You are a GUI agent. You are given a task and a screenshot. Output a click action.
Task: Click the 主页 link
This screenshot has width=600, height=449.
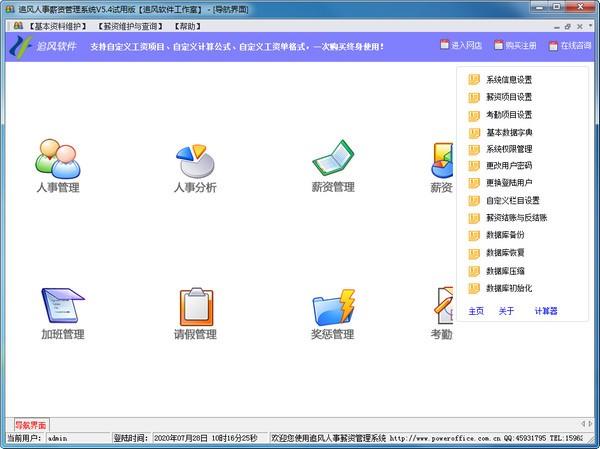pyautogui.click(x=476, y=311)
